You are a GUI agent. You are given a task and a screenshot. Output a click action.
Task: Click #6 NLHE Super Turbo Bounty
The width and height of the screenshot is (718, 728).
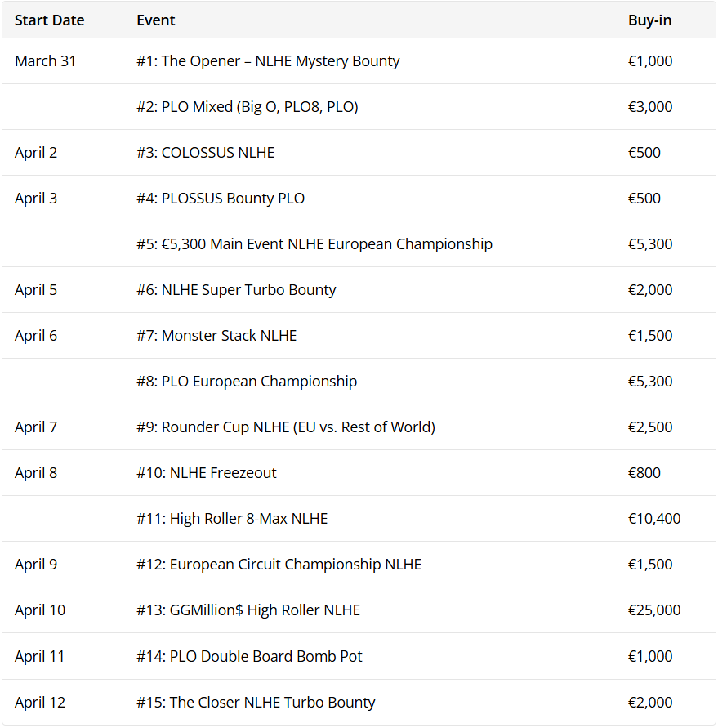[x=236, y=290]
